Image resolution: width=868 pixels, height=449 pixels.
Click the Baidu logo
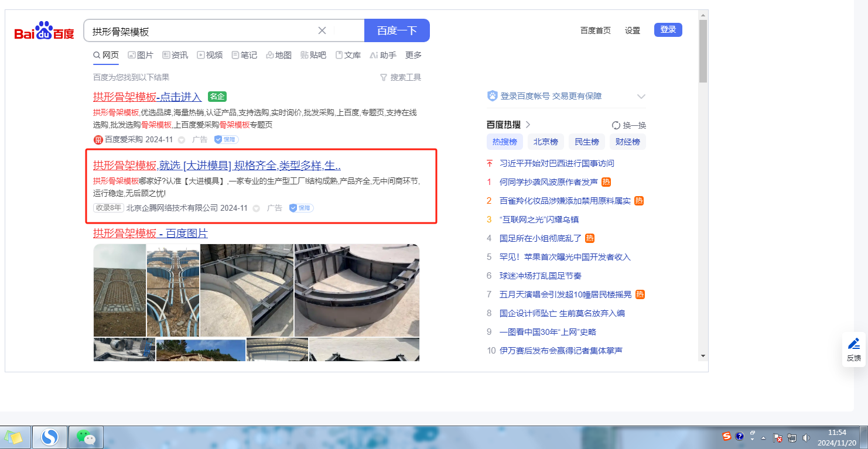click(45, 30)
